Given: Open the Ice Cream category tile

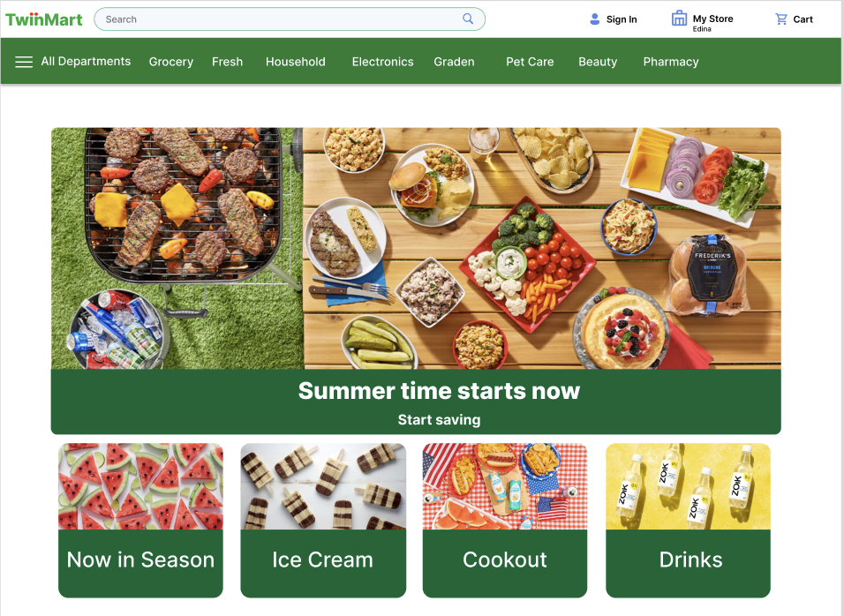Looking at the screenshot, I should [323, 520].
